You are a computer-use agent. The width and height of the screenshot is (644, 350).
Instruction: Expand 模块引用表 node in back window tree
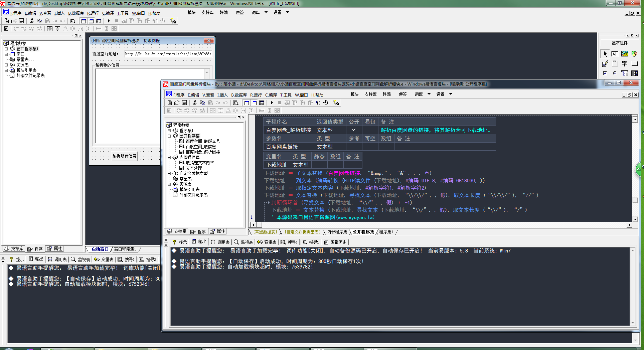(x=6, y=70)
